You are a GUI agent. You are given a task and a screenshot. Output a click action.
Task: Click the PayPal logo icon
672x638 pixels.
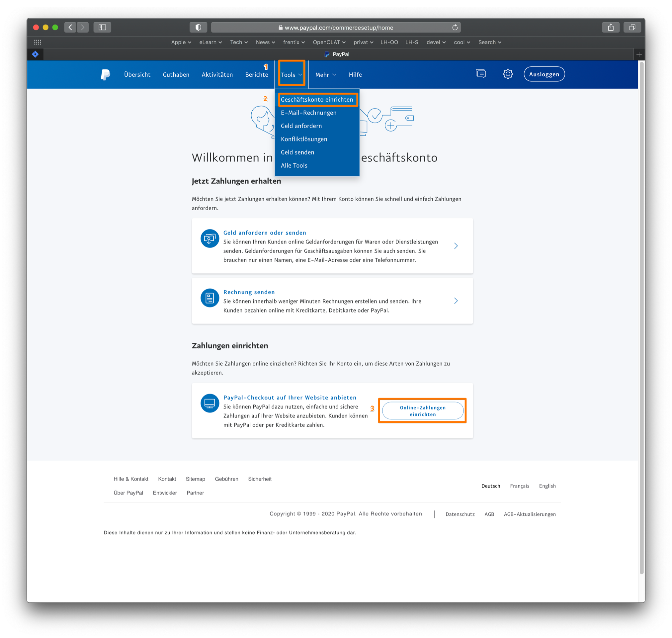(105, 74)
